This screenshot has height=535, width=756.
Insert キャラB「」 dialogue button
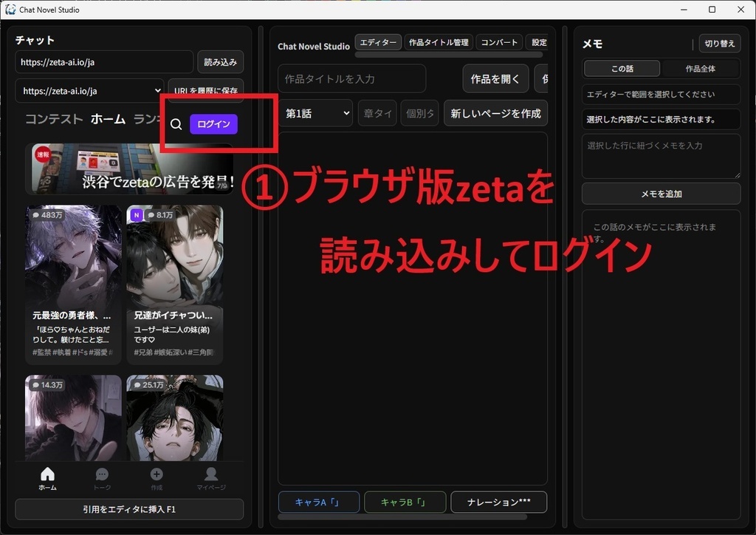click(405, 502)
